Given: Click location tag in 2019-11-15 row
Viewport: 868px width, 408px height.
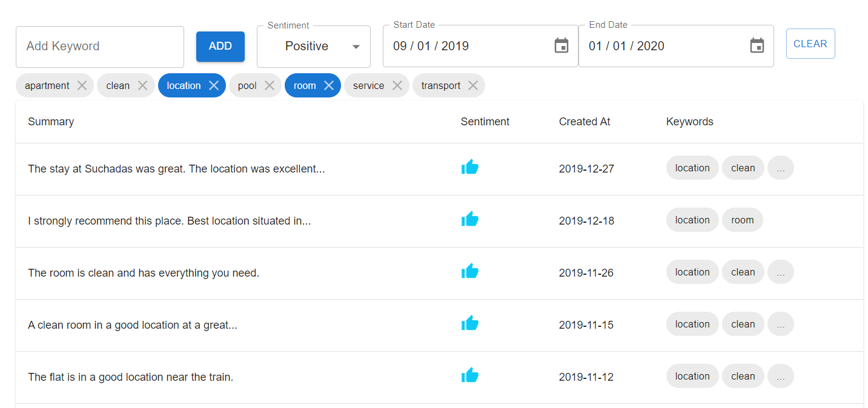Looking at the screenshot, I should tap(692, 324).
